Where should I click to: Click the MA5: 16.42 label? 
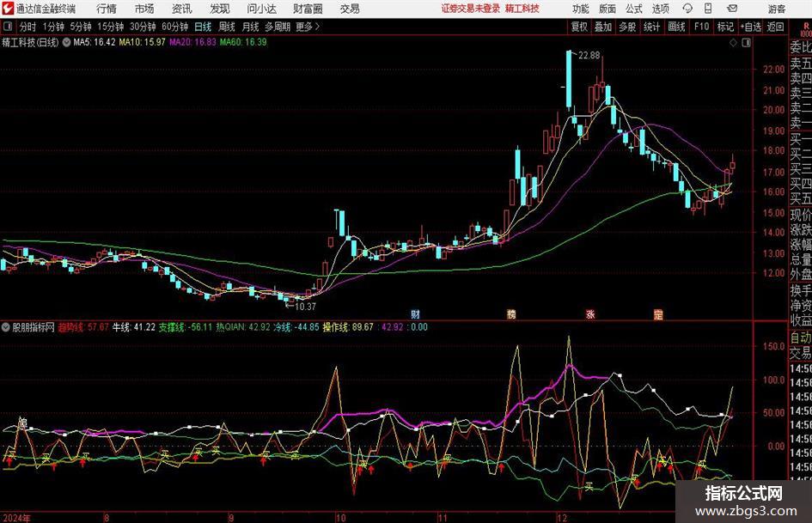pyautogui.click(x=95, y=42)
